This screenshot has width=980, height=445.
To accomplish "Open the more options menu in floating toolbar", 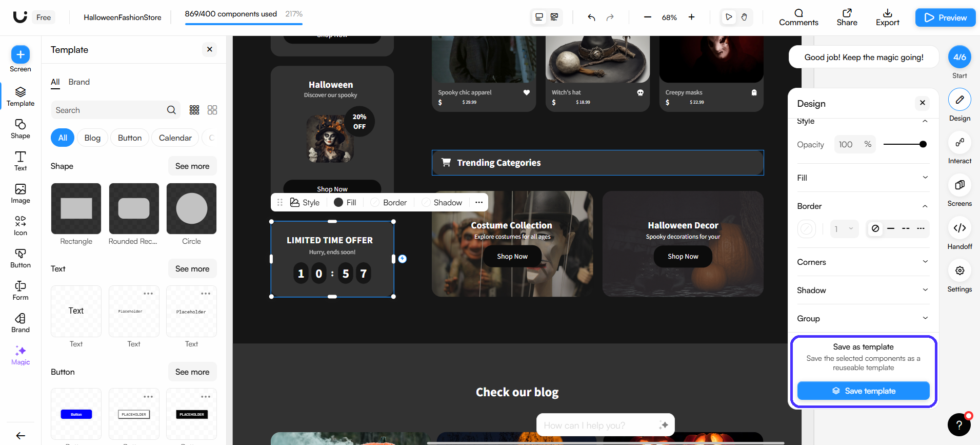I will click(x=479, y=202).
